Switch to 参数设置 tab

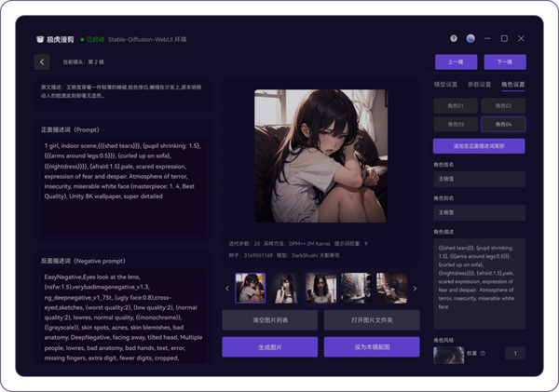click(x=480, y=84)
